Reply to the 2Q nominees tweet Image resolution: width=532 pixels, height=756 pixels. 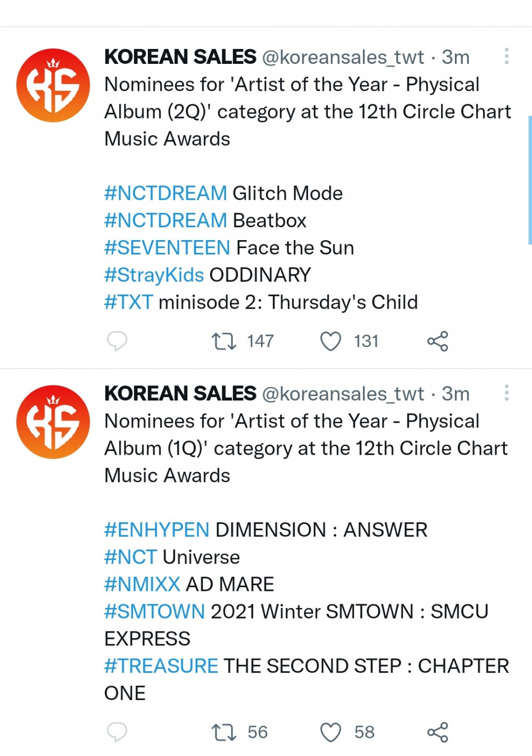117,341
